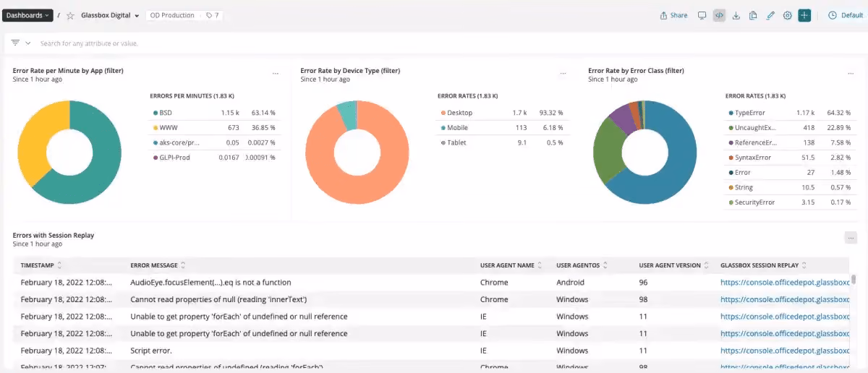Open the code/JSON view icon
The width and height of the screenshot is (868, 373).
[x=719, y=15]
